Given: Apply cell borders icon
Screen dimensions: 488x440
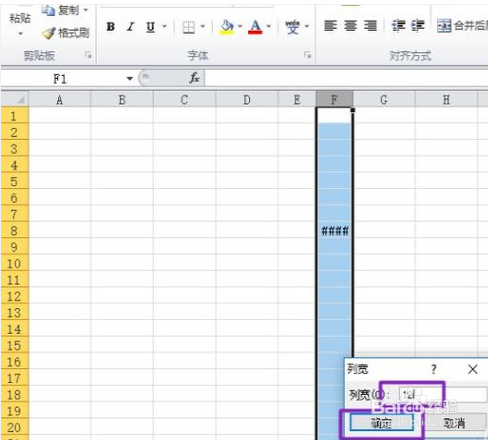Looking at the screenshot, I should click(189, 27).
